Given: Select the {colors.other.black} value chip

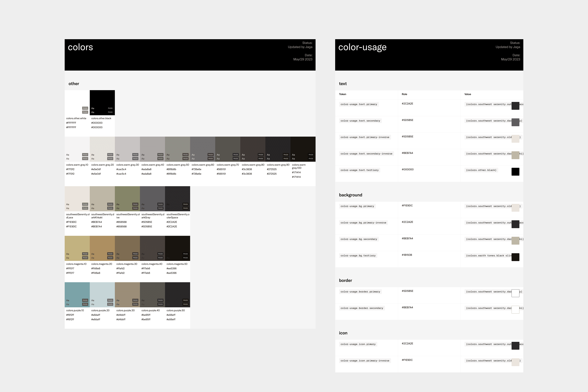Looking at the screenshot, I should click(481, 170).
